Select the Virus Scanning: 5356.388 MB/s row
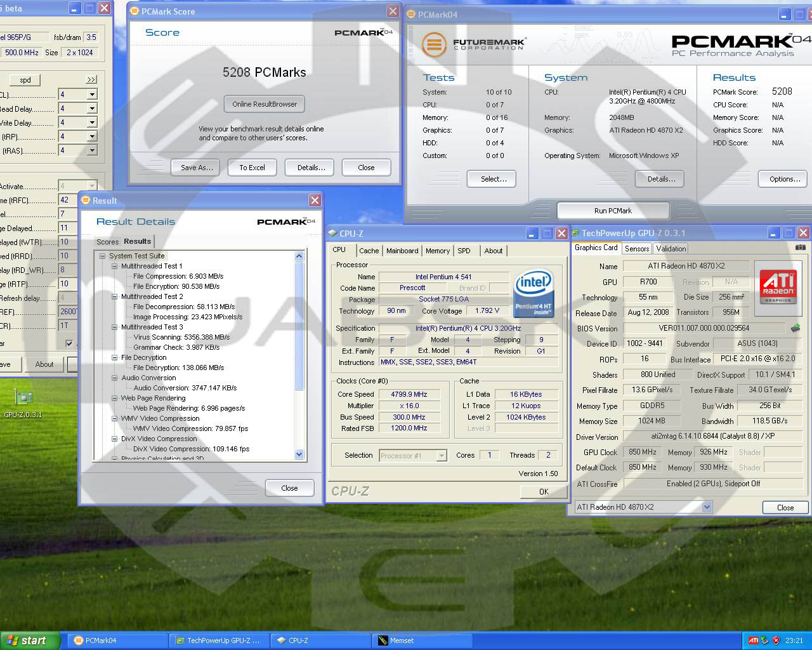 tap(181, 337)
